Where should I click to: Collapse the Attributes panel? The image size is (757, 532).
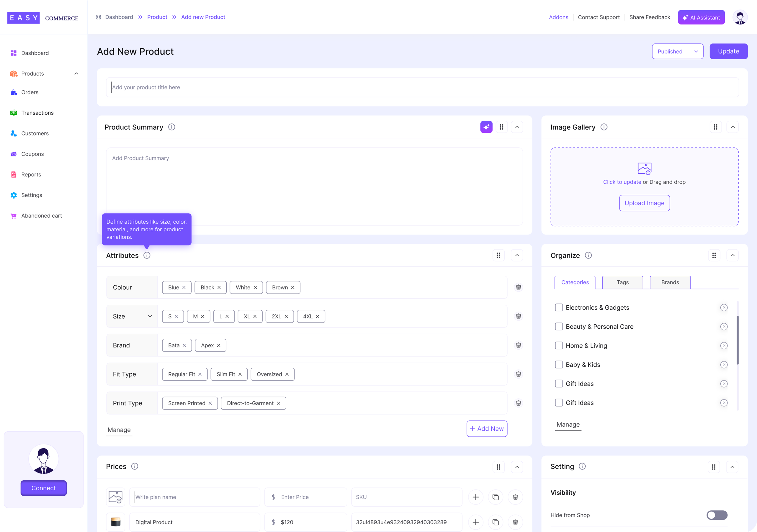point(517,256)
